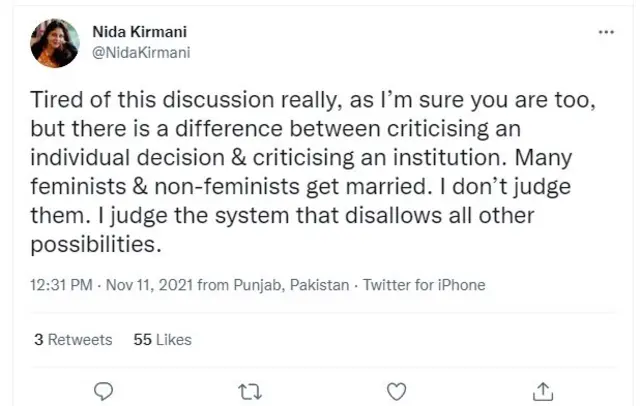Image resolution: width=640 pixels, height=406 pixels.
Task: Reply to Nida Kirmani's tweet
Action: pos(101,390)
